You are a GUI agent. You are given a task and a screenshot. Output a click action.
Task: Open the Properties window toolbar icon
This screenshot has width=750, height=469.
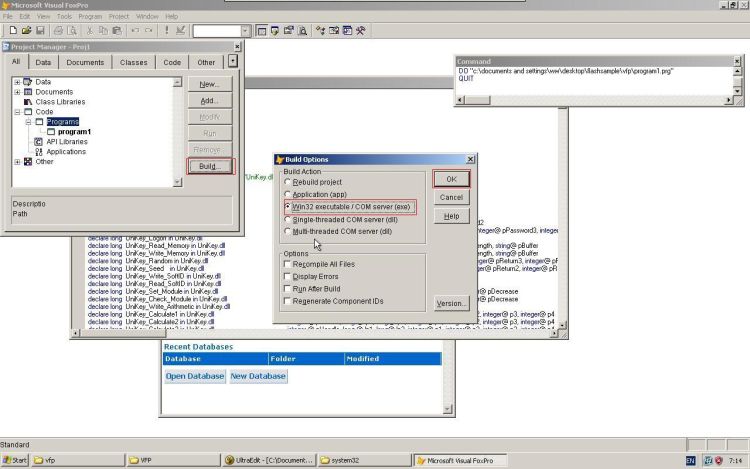click(288, 31)
